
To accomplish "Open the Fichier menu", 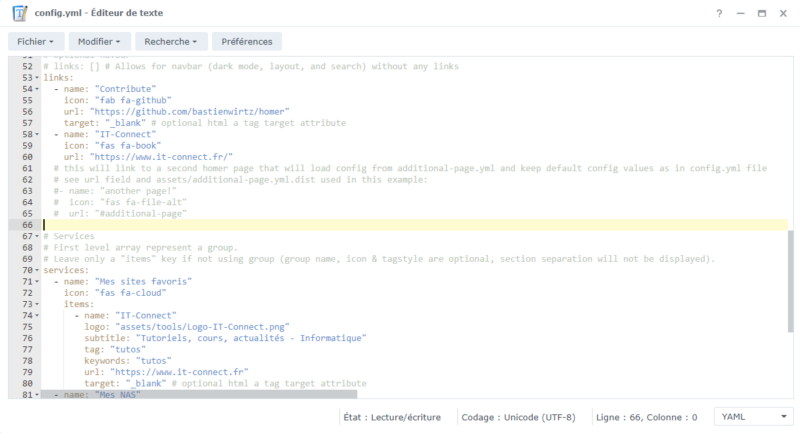I will click(36, 41).
